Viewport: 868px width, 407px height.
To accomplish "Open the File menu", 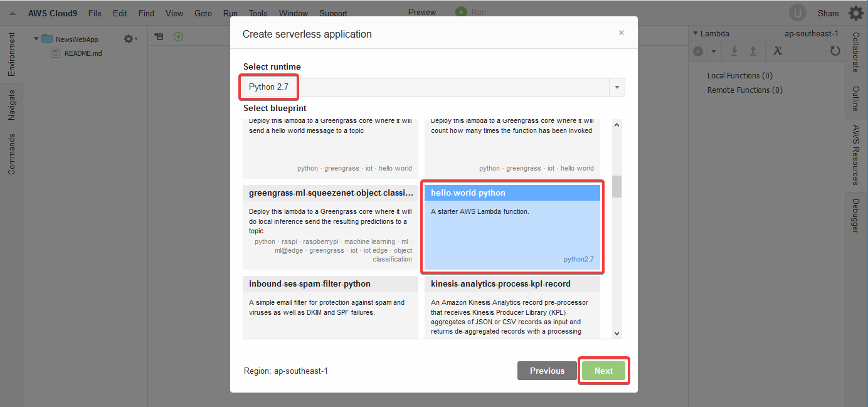I will pyautogui.click(x=95, y=13).
